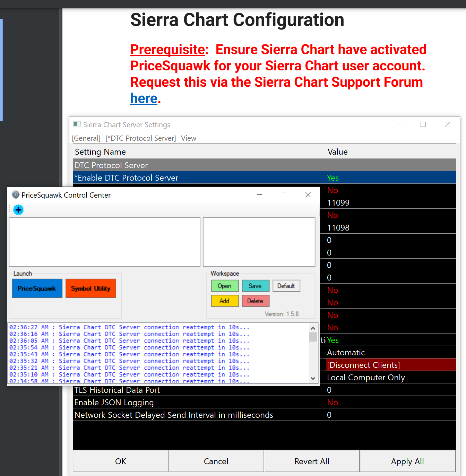Click the Revert All button
Screen dimensions: 466x476
pyautogui.click(x=312, y=461)
